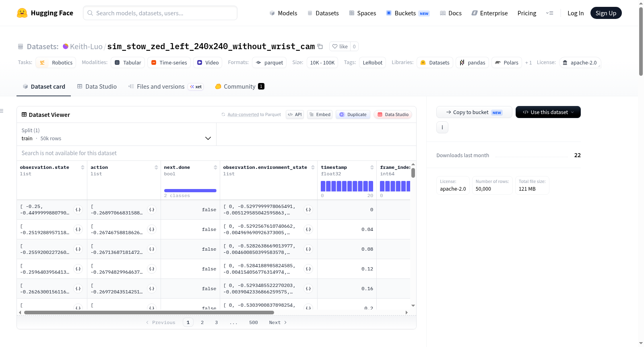Expand observation.state cell in timestamp 0 row
This screenshot has height=347, width=644.
pyautogui.click(x=78, y=210)
